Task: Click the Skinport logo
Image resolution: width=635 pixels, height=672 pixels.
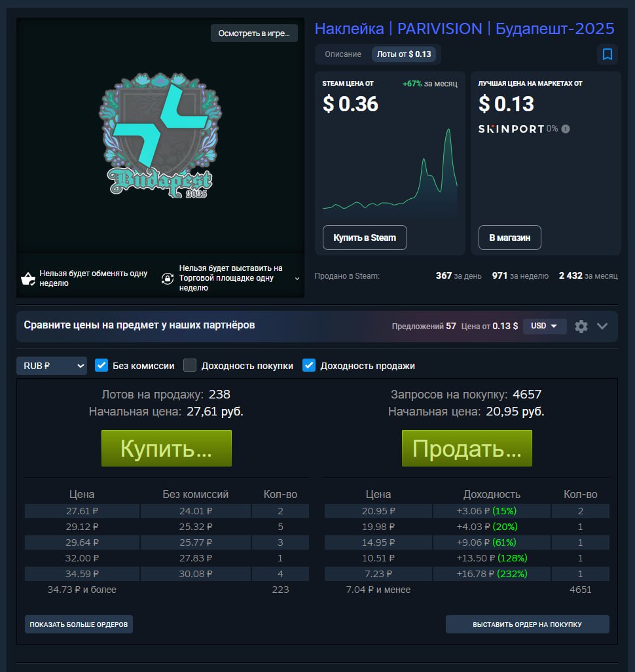Action: 511,129
